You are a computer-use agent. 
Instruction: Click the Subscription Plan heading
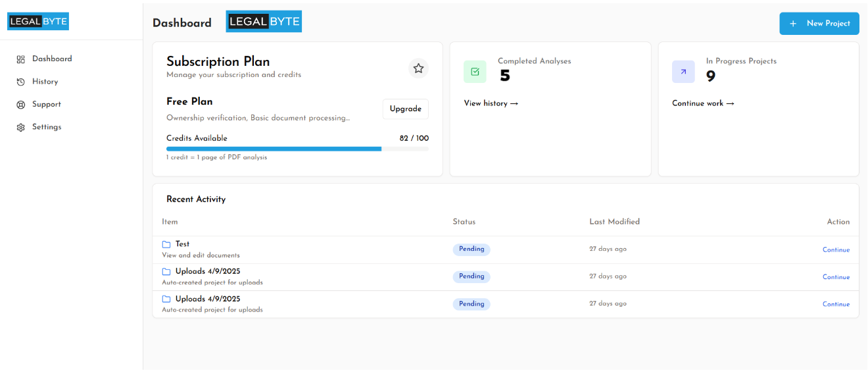tap(218, 61)
